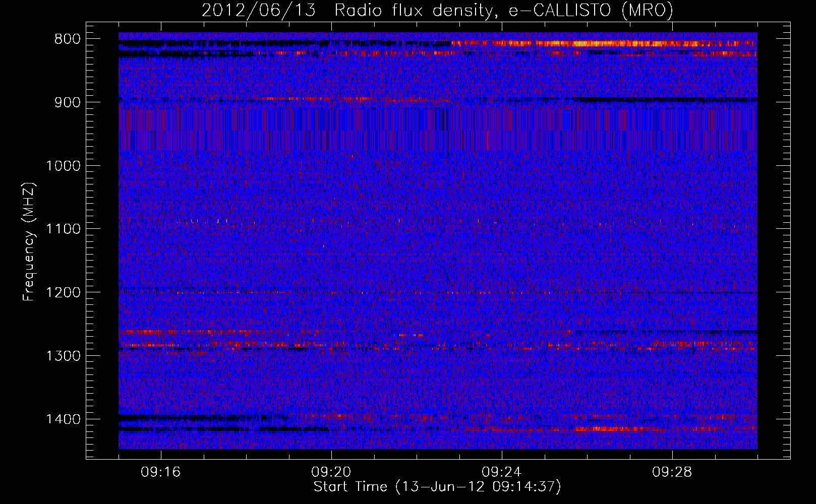Click the '09:24' time axis label
816x504 pixels.
coord(502,472)
